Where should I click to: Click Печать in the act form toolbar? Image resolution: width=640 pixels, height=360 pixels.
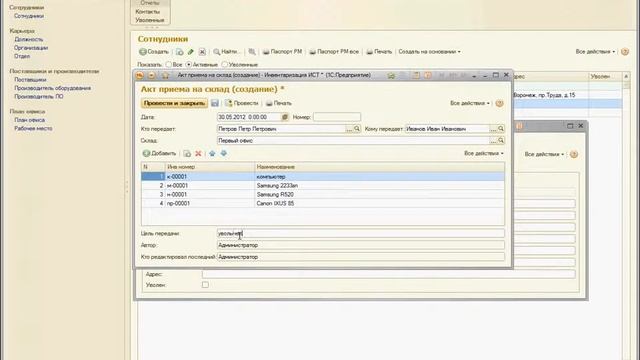(x=279, y=103)
